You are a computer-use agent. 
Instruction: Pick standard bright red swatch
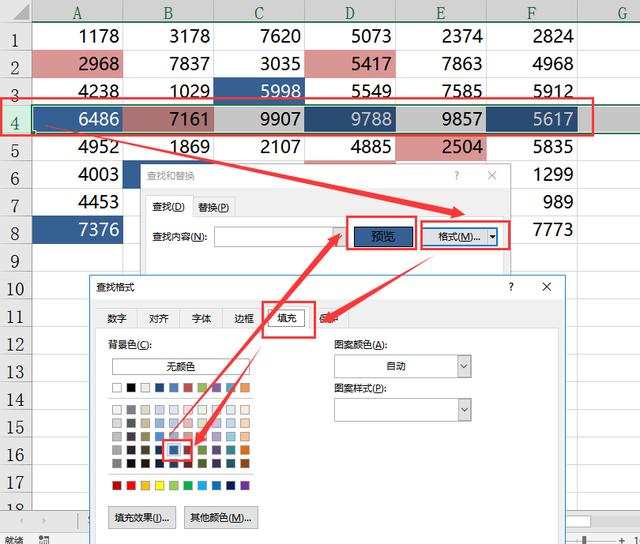click(x=131, y=486)
